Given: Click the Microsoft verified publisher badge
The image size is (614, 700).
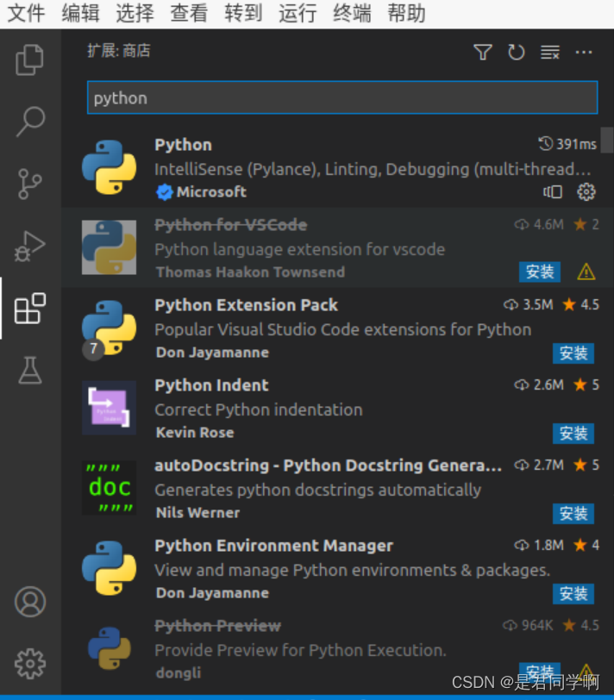Looking at the screenshot, I should click(x=165, y=192).
